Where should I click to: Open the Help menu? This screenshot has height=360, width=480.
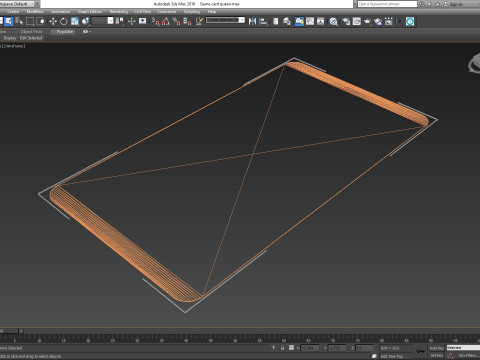coord(212,12)
